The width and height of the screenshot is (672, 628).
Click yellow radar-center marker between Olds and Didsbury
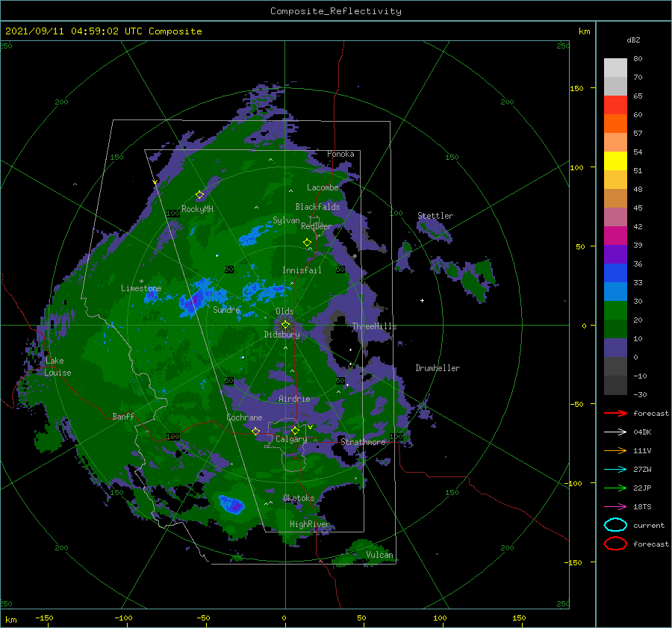click(x=285, y=325)
